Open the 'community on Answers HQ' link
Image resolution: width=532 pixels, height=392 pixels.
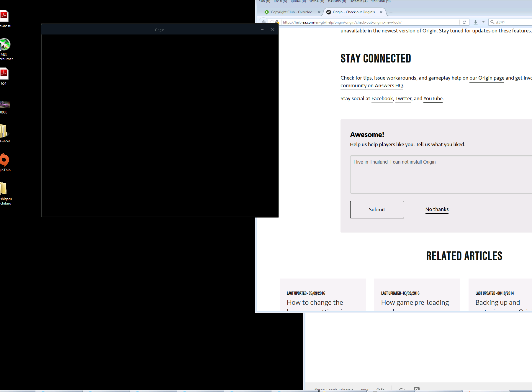[x=371, y=86]
